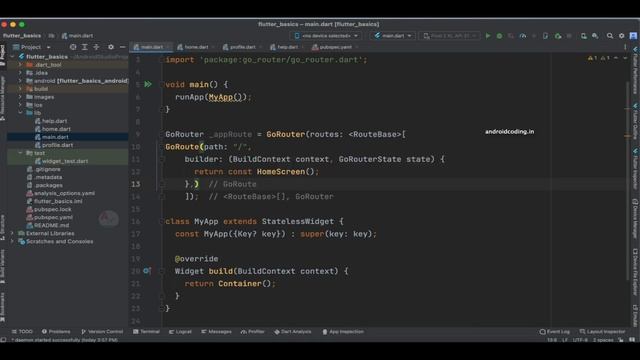Expand the build folder

pos(20,89)
